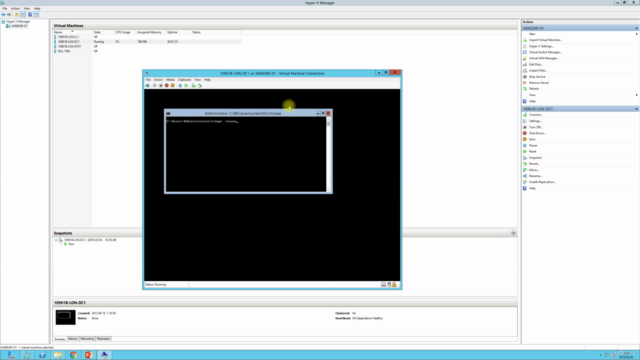
Task: Click orange Save icon in VM Connection toolbar
Action: (173, 86)
